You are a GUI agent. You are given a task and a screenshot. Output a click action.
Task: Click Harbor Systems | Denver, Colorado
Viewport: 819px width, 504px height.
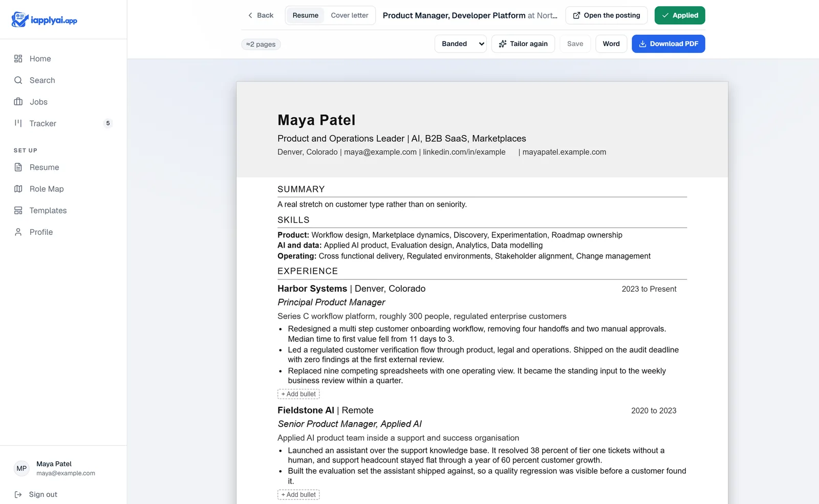pyautogui.click(x=351, y=289)
